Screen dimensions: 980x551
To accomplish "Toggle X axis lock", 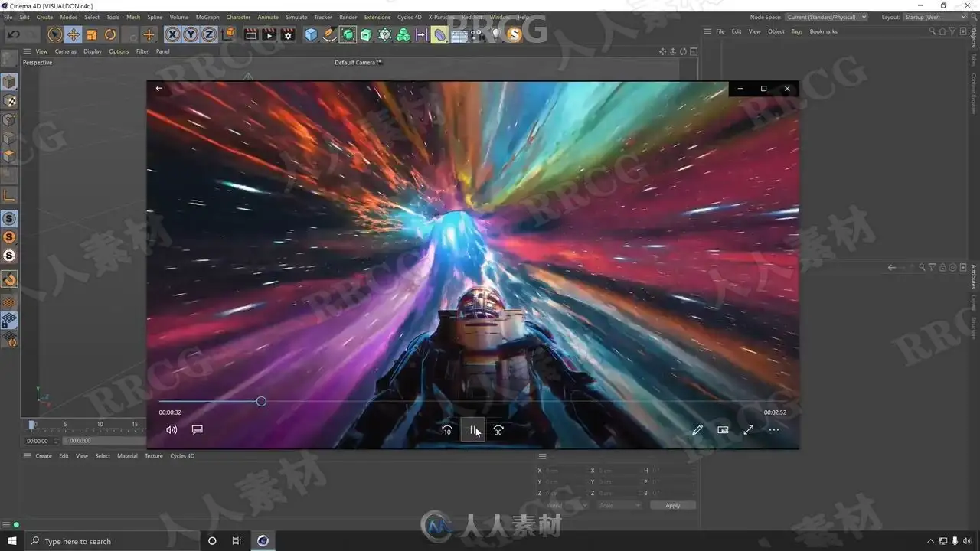I will pyautogui.click(x=172, y=34).
